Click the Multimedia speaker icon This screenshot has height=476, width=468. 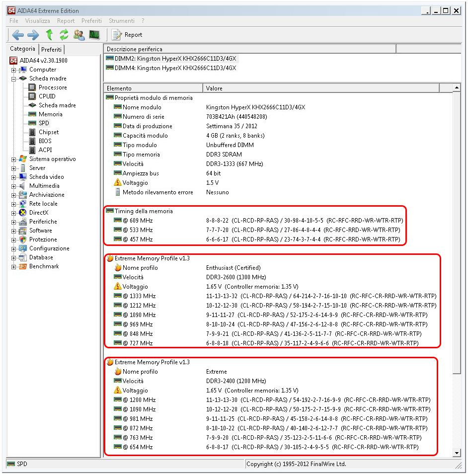coord(22,186)
